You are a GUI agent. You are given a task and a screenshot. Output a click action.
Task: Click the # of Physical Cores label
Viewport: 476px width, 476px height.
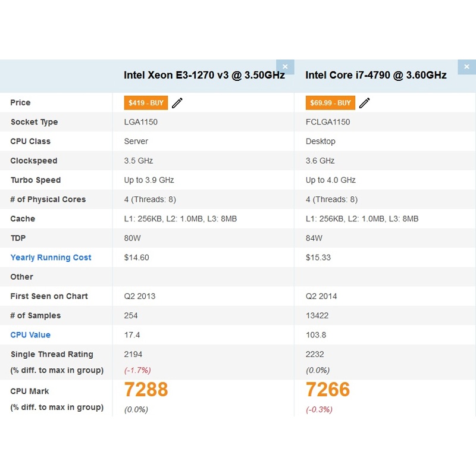pos(48,199)
